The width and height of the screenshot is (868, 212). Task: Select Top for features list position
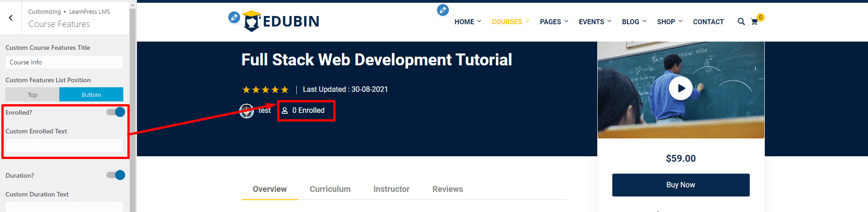point(32,95)
